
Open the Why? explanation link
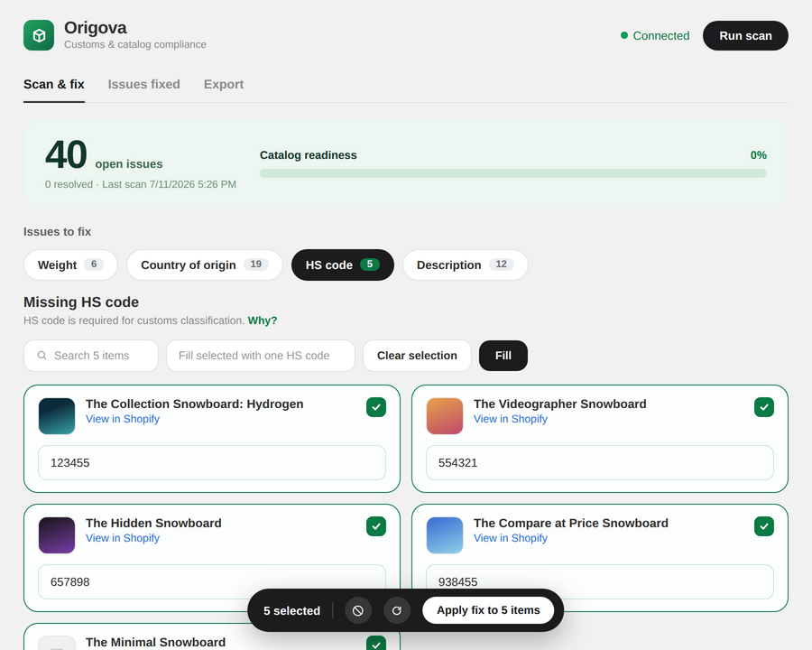point(263,320)
